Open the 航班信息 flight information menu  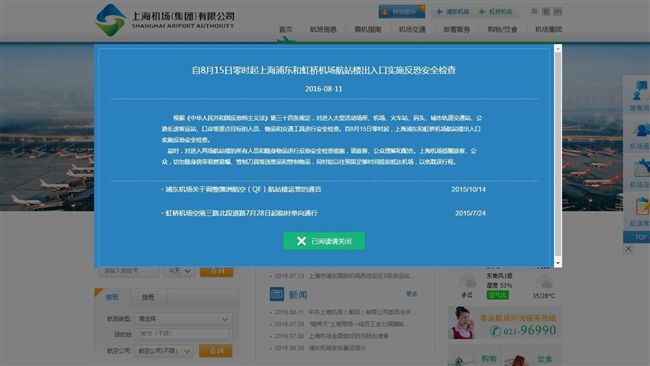pos(323,29)
